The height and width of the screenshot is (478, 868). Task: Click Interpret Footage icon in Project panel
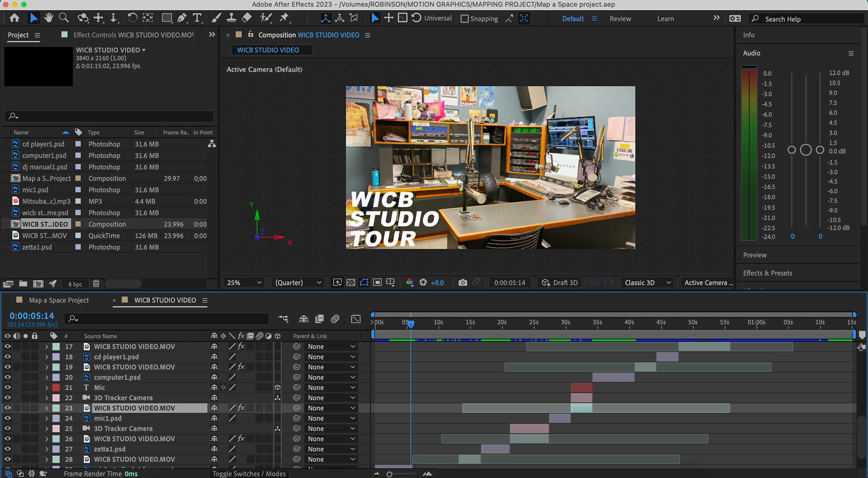click(x=8, y=284)
